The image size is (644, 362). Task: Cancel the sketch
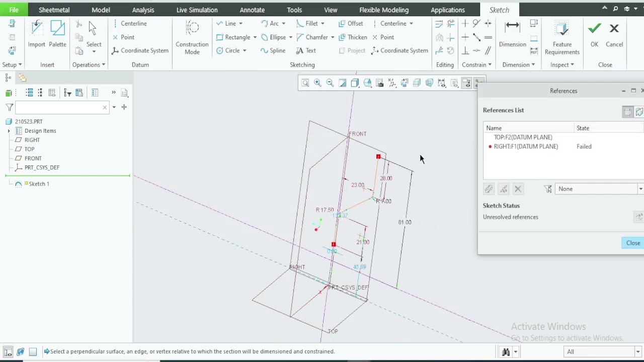(614, 35)
